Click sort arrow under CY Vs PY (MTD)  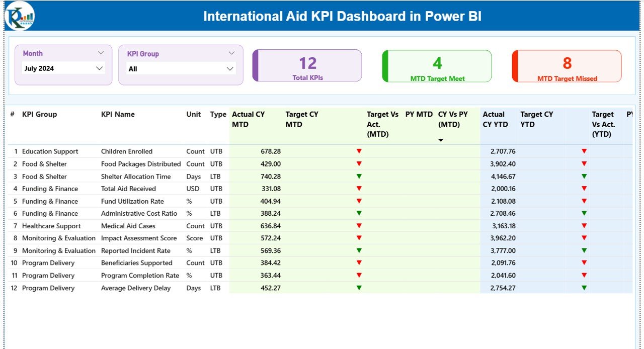click(441, 140)
